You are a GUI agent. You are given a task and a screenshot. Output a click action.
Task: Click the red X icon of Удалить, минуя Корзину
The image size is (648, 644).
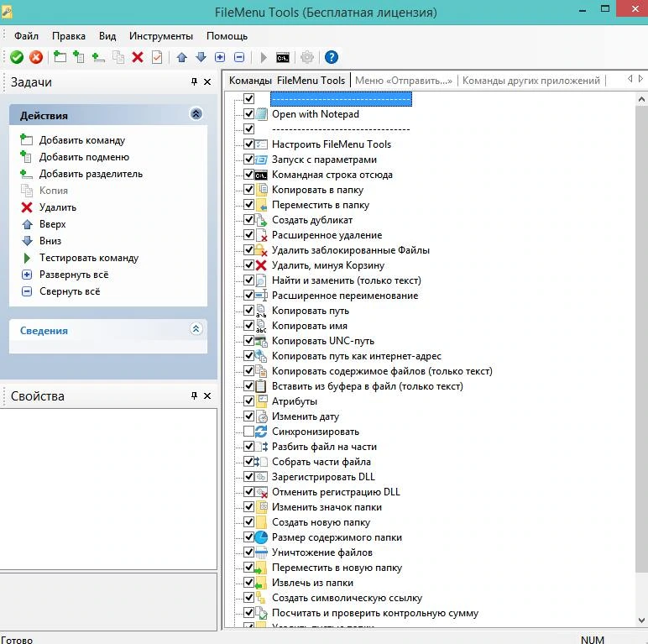pos(261,265)
